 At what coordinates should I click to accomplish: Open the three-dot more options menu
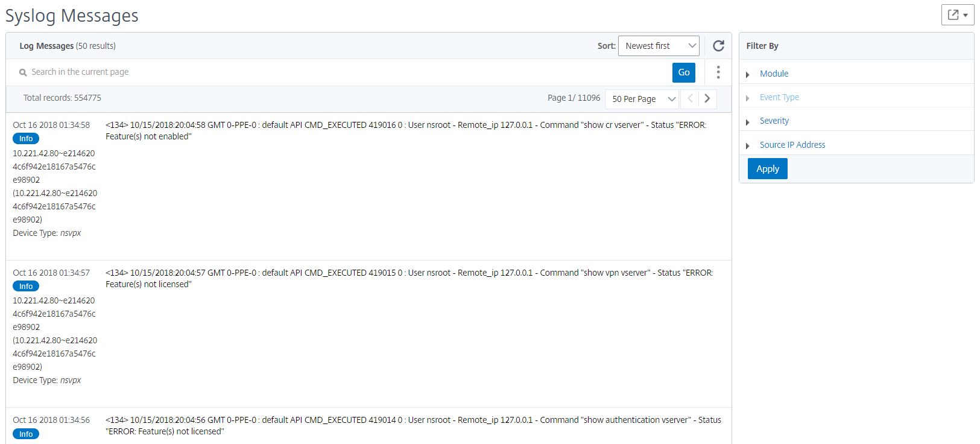(x=718, y=72)
